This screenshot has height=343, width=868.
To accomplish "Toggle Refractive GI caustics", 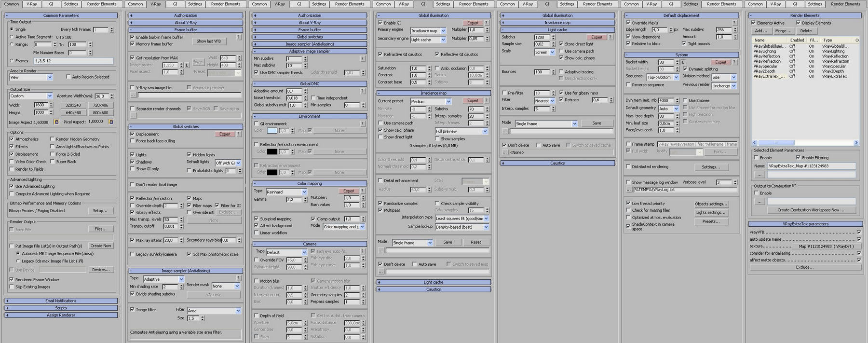I will point(380,55).
